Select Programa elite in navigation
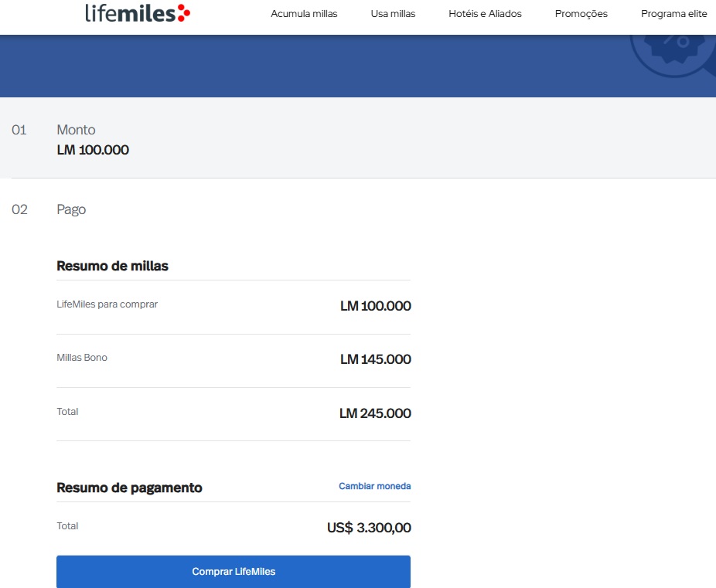Image resolution: width=716 pixels, height=588 pixels. (x=673, y=14)
